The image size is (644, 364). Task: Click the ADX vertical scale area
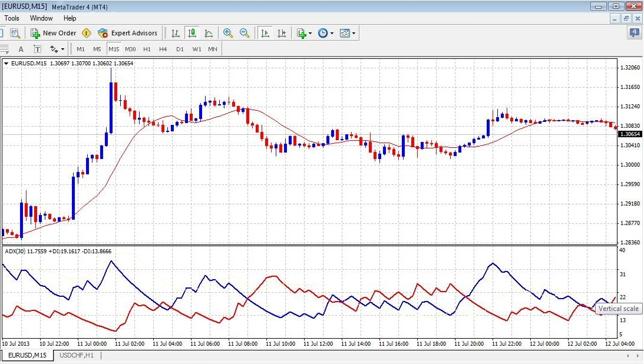630,292
